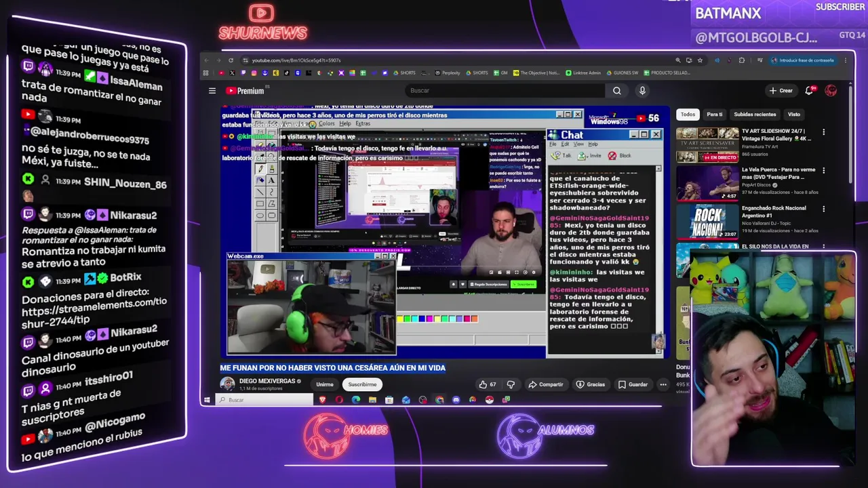Open Discord from the taskbar
Viewport: 868px width, 488px height.
[456, 400]
